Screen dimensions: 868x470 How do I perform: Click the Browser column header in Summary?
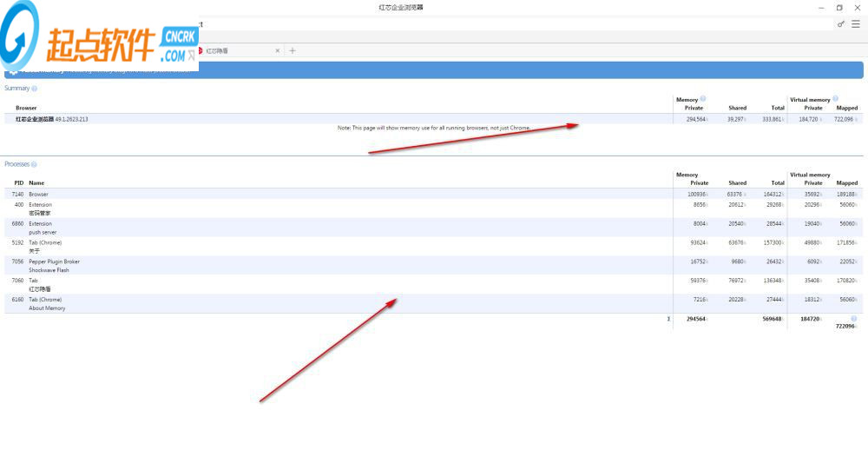pos(26,108)
